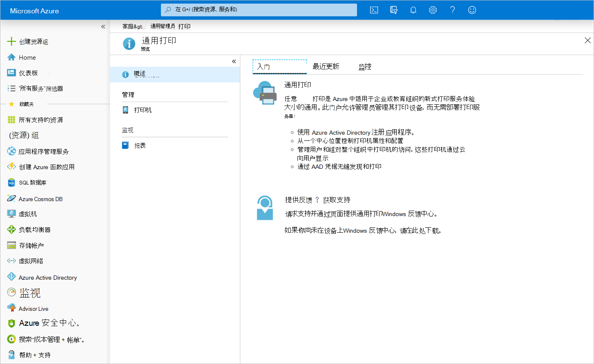Click the feedback smiley face icon
594x364 pixels.
tap(472, 10)
